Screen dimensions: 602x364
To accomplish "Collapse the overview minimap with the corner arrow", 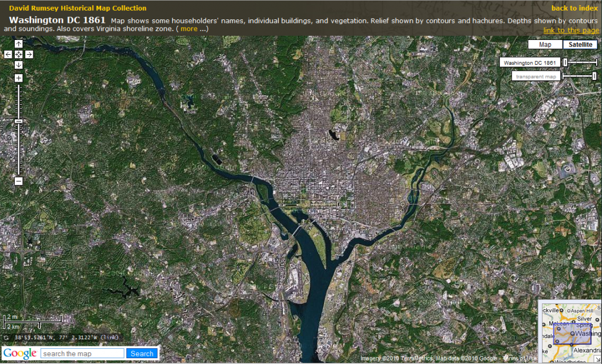I will click(598, 360).
